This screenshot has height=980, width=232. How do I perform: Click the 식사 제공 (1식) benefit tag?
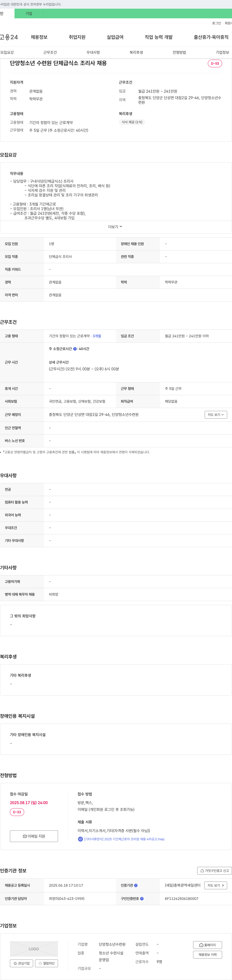click(132, 122)
